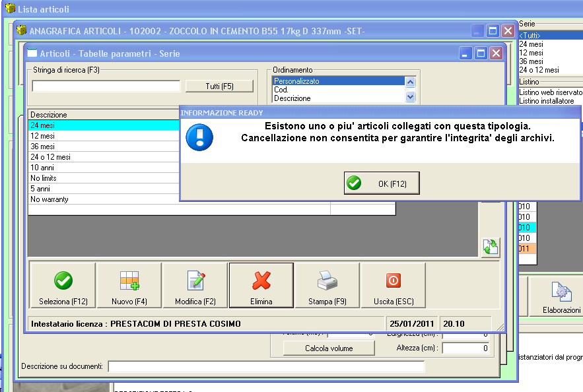
Task: Select Personalizzato in Ordinamento list
Action: click(339, 81)
